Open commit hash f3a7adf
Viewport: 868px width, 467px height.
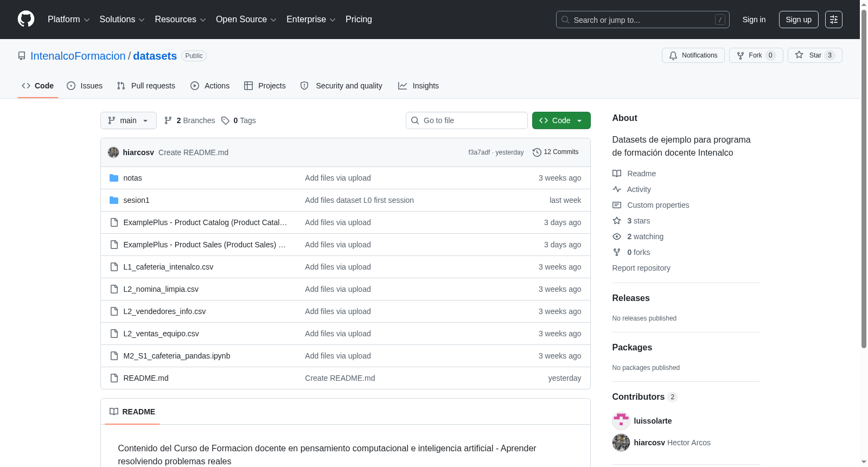[479, 152]
